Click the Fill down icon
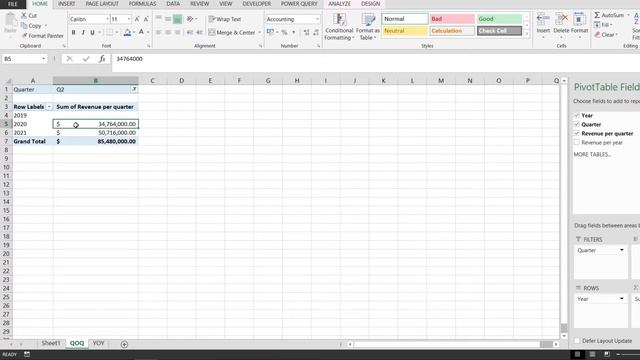 597,25
